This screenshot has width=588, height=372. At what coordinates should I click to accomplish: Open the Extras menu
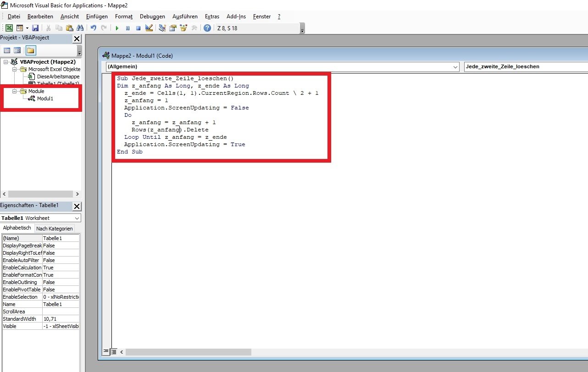point(212,16)
